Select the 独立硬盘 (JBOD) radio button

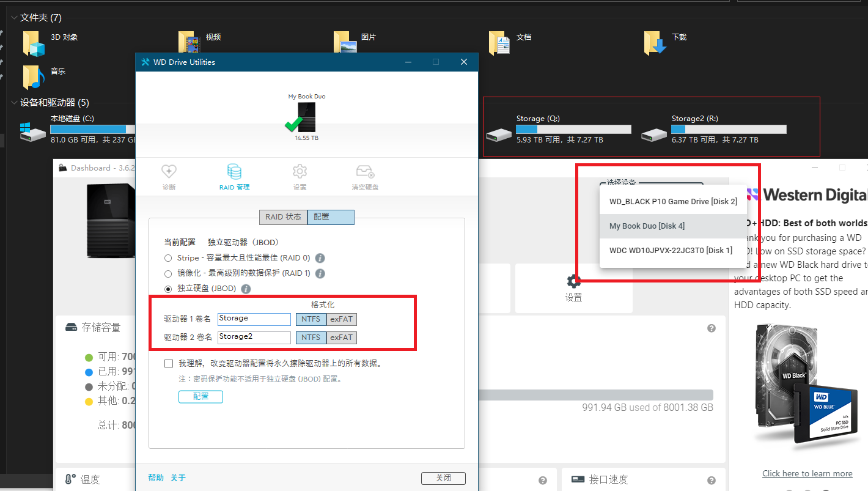pyautogui.click(x=168, y=289)
